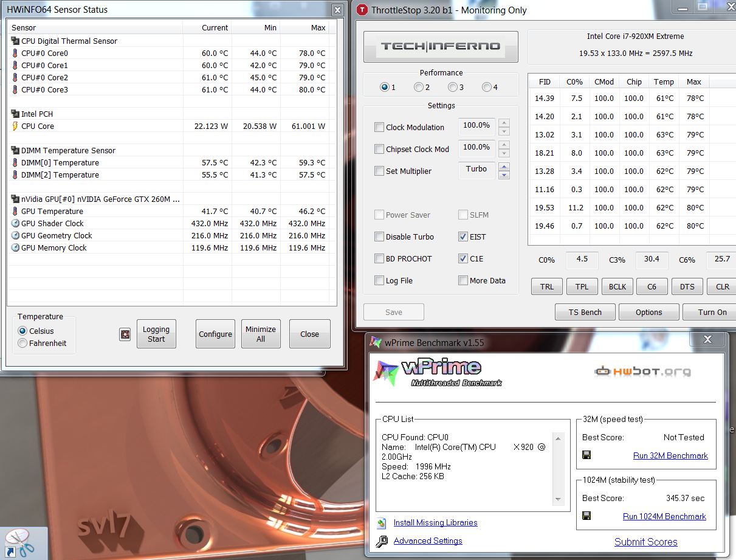Viewport: 736px width, 560px height.
Task: Click the 345.37 sec best score value
Action: [x=686, y=498]
